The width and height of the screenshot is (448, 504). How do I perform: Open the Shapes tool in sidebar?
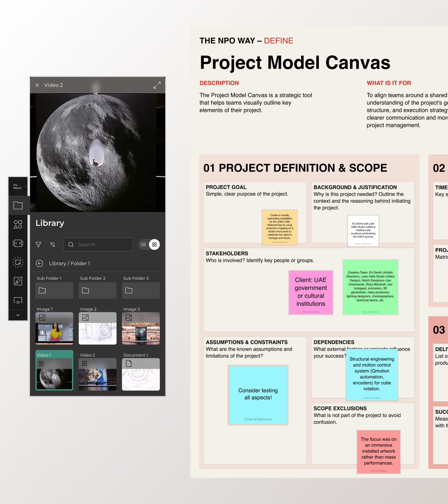click(18, 224)
